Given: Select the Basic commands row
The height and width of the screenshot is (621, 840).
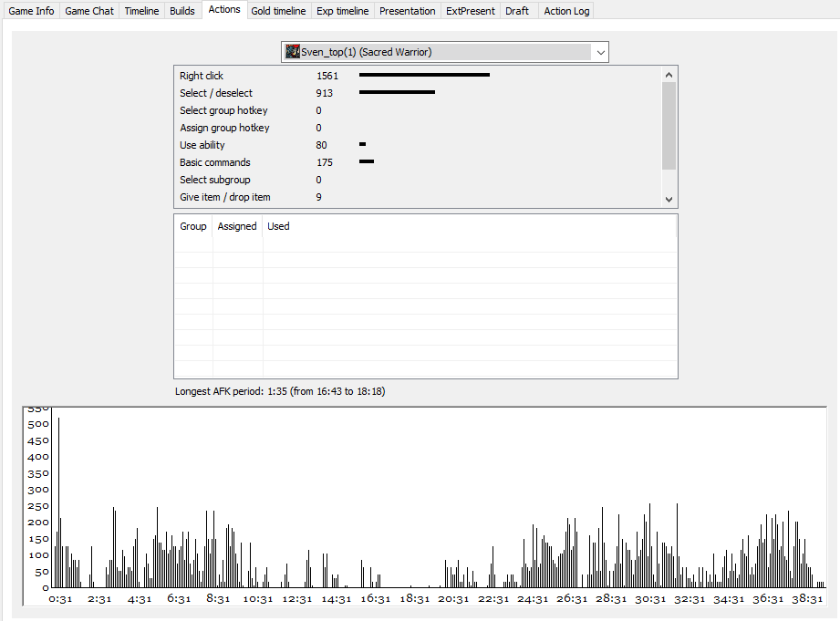Looking at the screenshot, I should click(418, 162).
